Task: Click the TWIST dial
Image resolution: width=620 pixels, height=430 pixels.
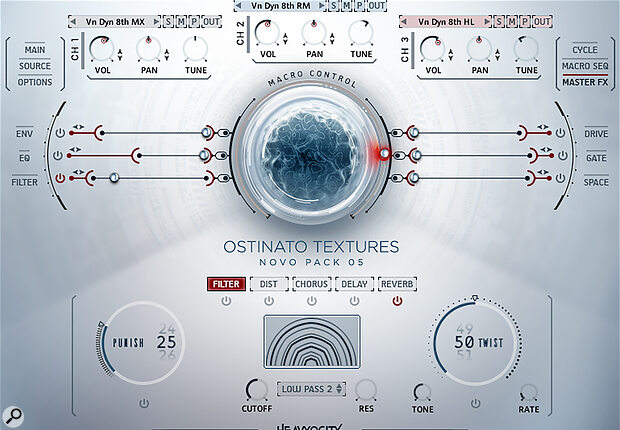Action: (x=476, y=343)
